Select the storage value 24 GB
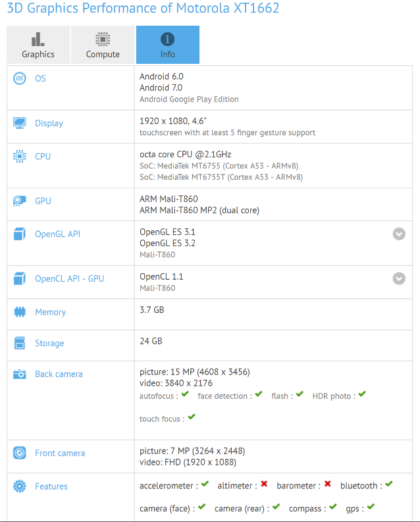 pyautogui.click(x=151, y=341)
